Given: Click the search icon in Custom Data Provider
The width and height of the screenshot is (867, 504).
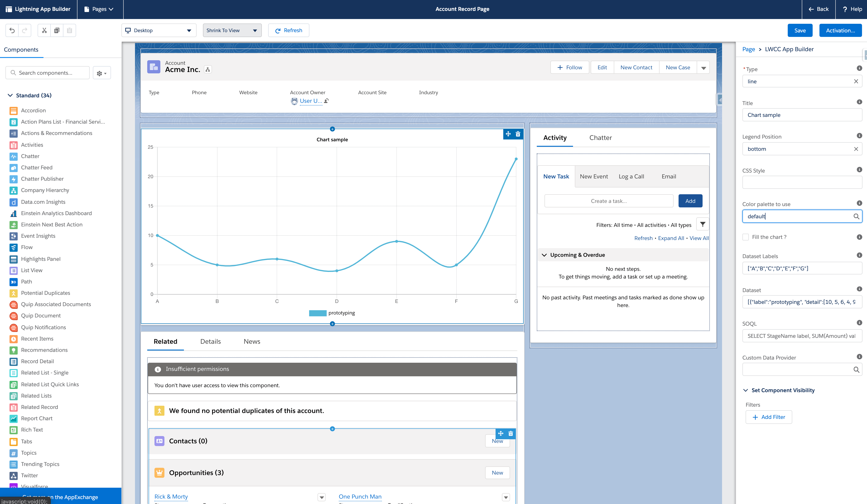Looking at the screenshot, I should pyautogui.click(x=856, y=370).
